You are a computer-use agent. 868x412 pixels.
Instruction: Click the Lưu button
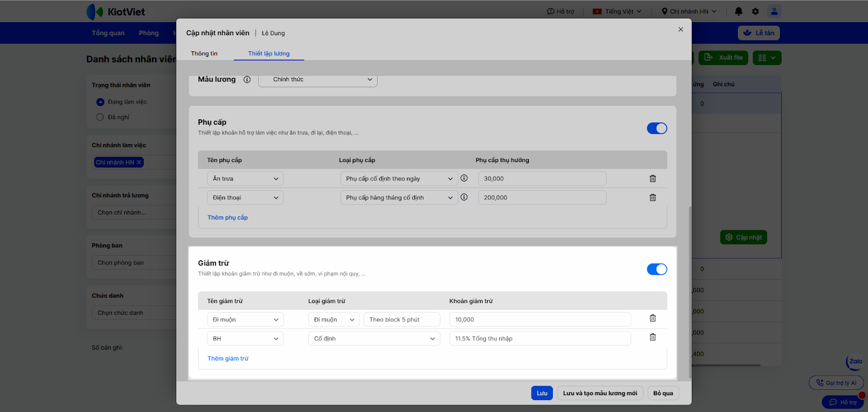pyautogui.click(x=541, y=393)
